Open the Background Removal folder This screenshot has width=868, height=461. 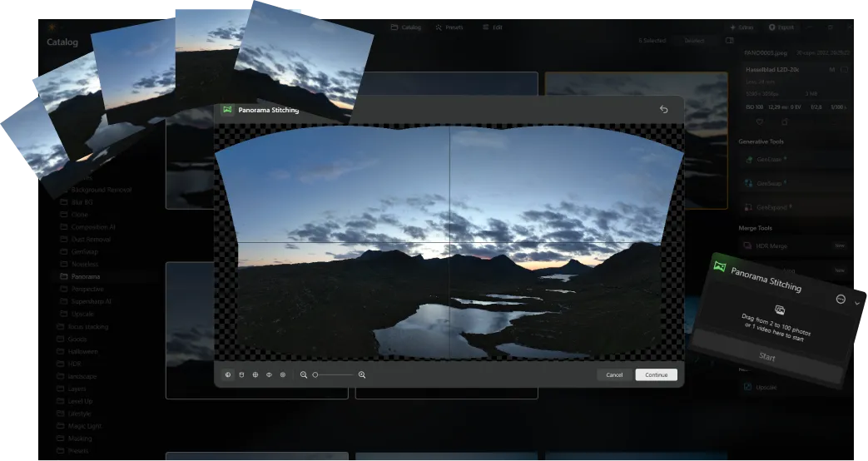point(102,190)
